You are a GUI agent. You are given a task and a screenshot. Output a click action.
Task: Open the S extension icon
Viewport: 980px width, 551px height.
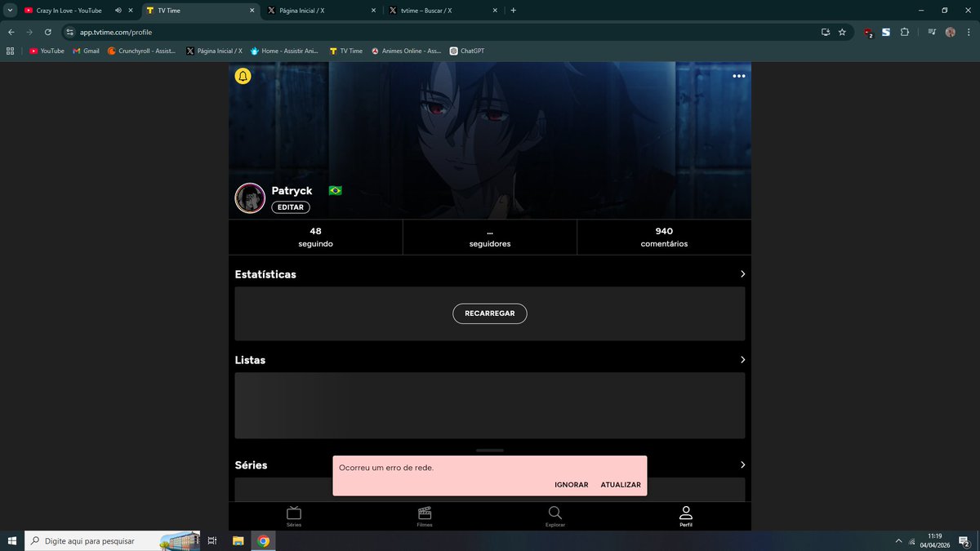click(886, 32)
